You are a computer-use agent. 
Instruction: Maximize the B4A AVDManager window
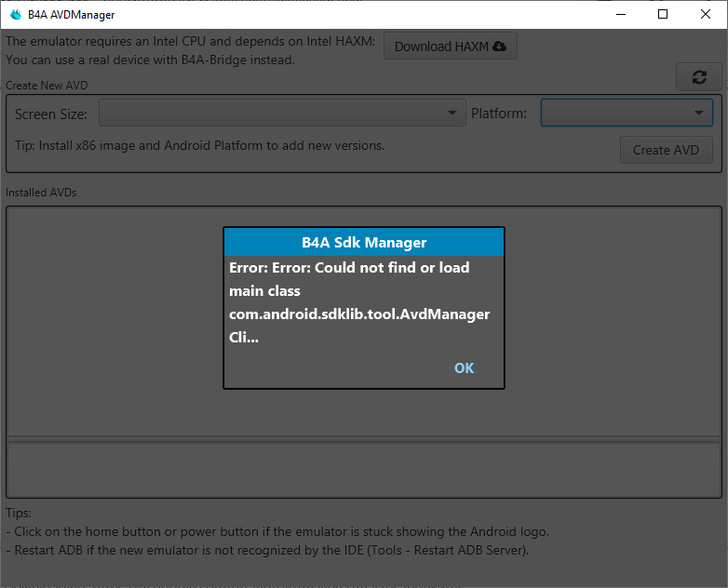coord(663,14)
